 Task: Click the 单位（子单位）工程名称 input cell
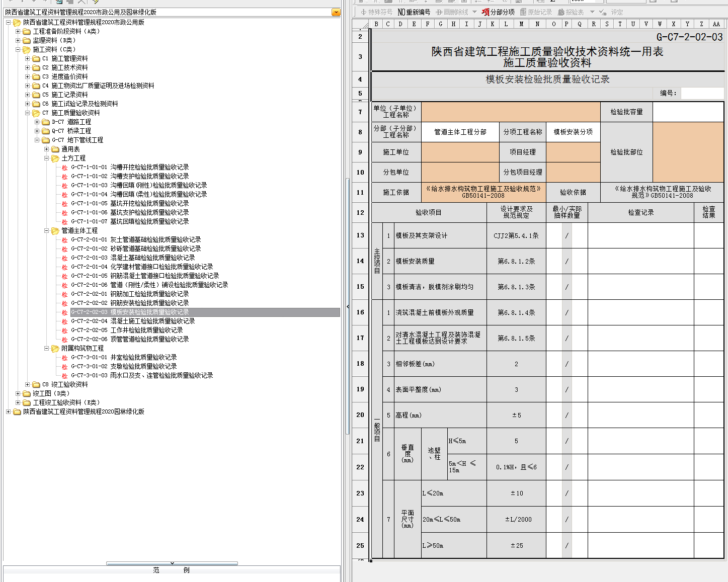click(511, 112)
